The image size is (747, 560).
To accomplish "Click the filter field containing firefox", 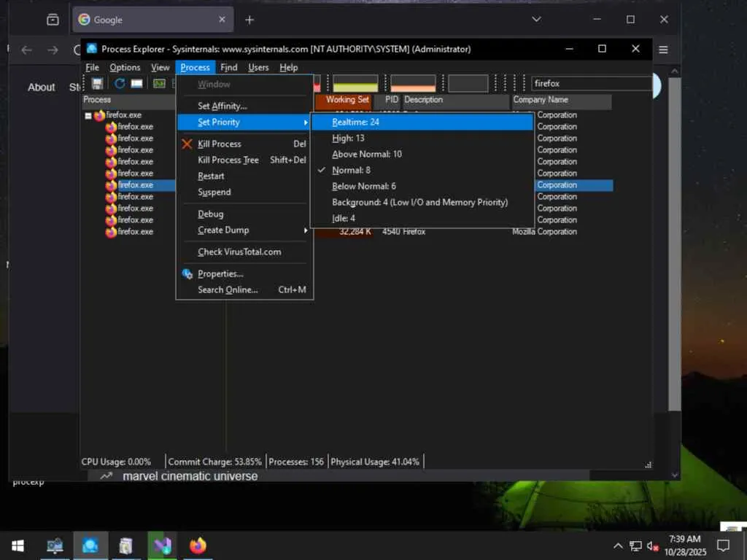I will click(591, 84).
